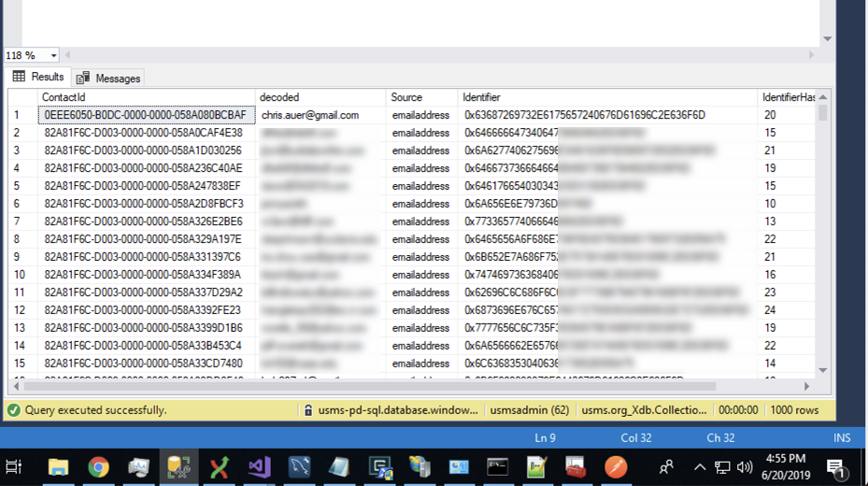Open Task View on the taskbar
868x486 pixels.
[14, 466]
